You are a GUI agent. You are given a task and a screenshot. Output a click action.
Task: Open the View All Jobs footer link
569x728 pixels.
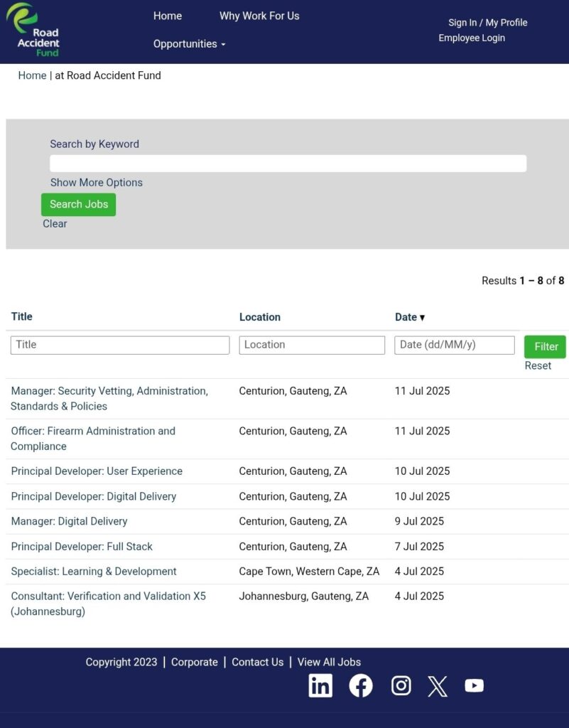point(329,662)
